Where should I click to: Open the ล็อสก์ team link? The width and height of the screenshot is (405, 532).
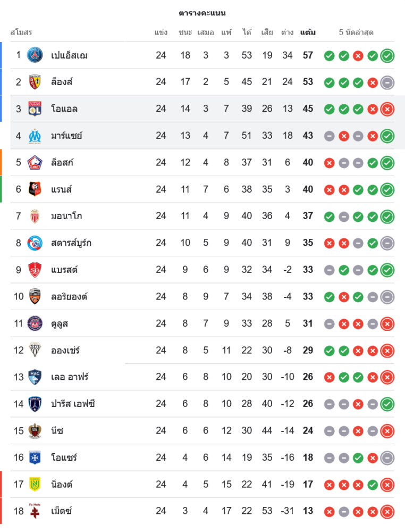[62, 162]
